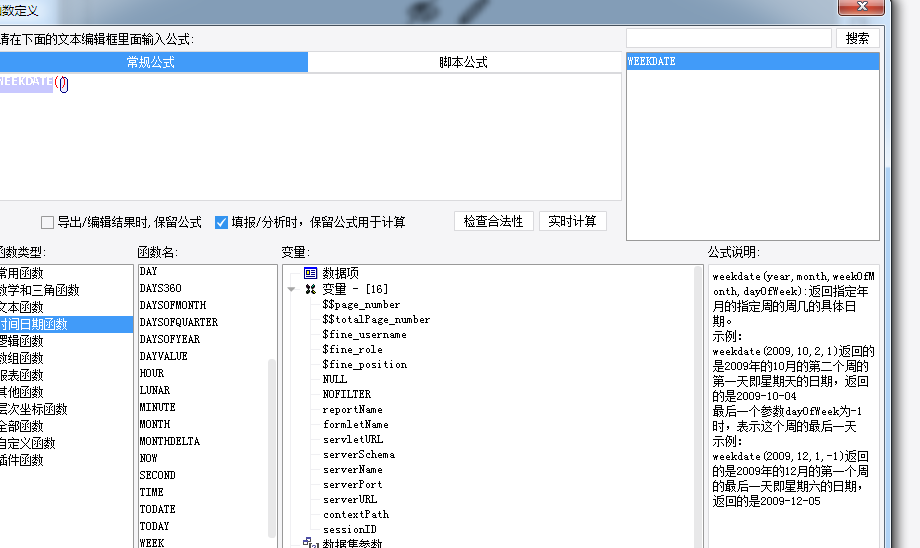The width and height of the screenshot is (920, 548).
Task: Uncheck 填报/分析时,保留公式用于计算
Action: click(x=221, y=222)
